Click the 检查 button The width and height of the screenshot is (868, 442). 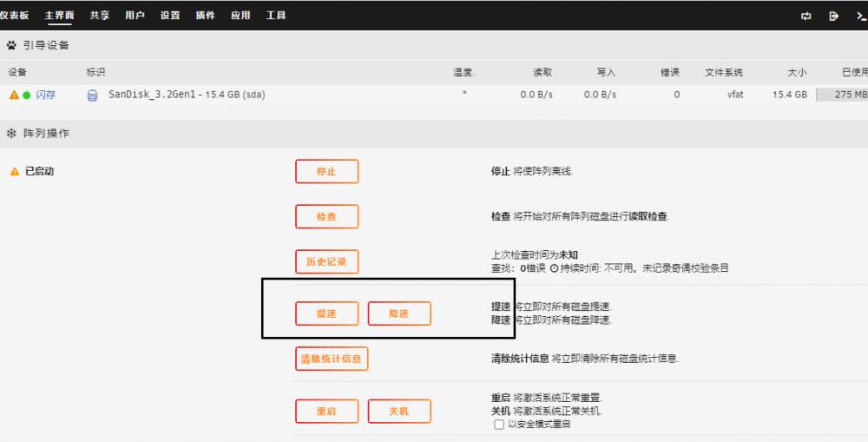(326, 216)
